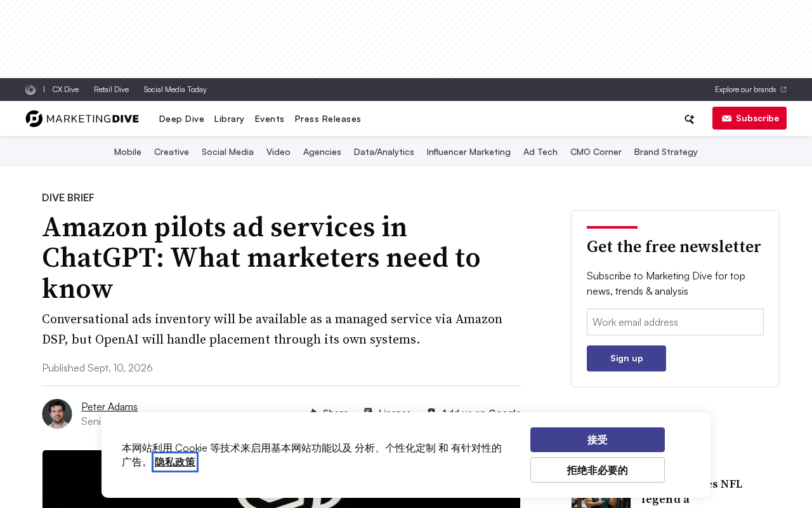Viewport: 812px width, 508px height.
Task: Click the DIVE BRIEF label
Action: coord(68,197)
